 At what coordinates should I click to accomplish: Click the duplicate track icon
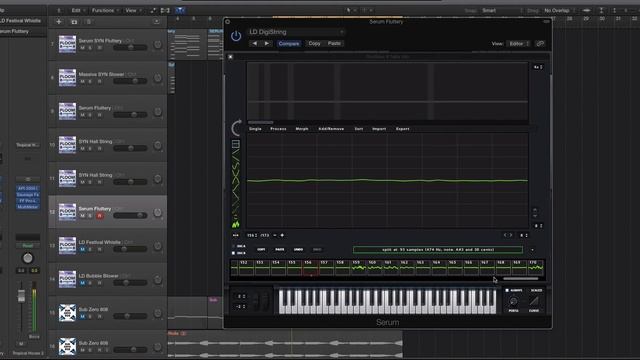pyautogui.click(x=74, y=22)
